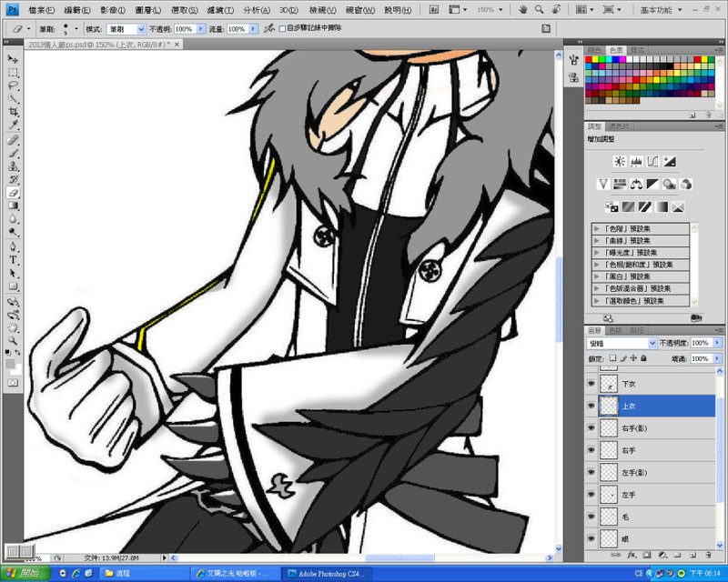Add an Exposure adjustment
Image resolution: width=728 pixels, height=582 pixels.
click(669, 162)
